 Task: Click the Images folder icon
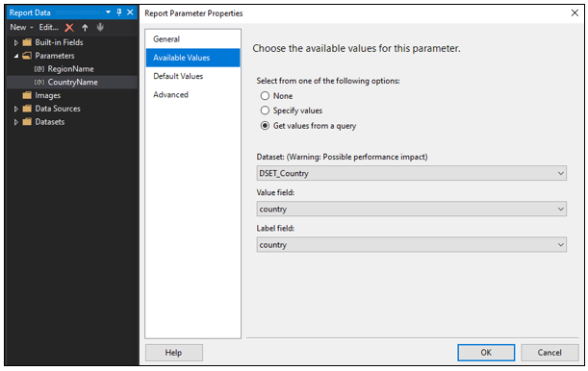coord(27,95)
